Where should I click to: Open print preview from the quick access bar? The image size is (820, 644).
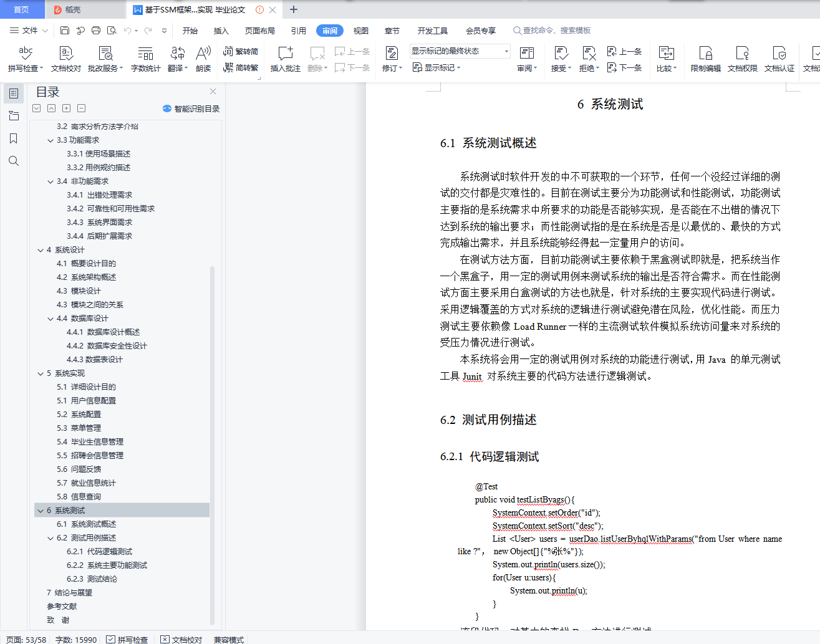[112, 31]
